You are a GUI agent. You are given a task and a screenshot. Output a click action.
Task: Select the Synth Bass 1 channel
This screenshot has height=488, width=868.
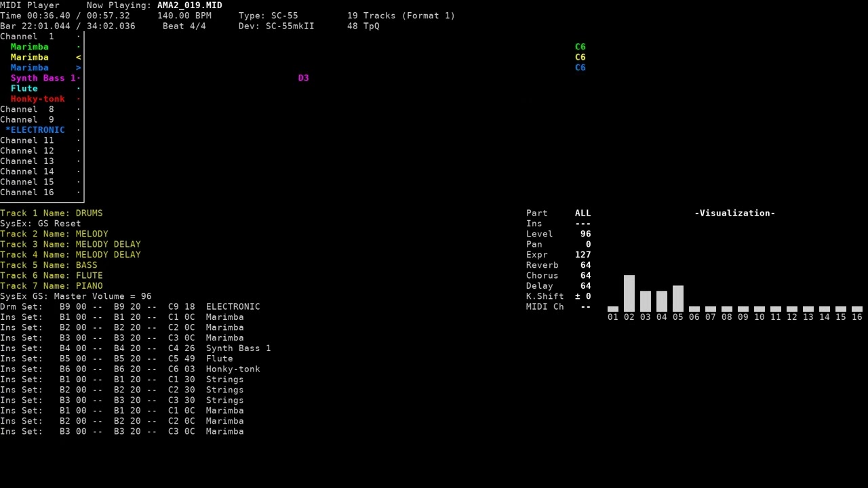[x=41, y=78]
